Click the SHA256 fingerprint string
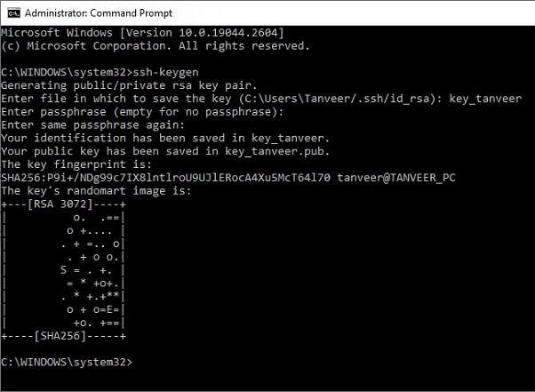Image resolution: width=535 pixels, height=392 pixels. (x=166, y=178)
